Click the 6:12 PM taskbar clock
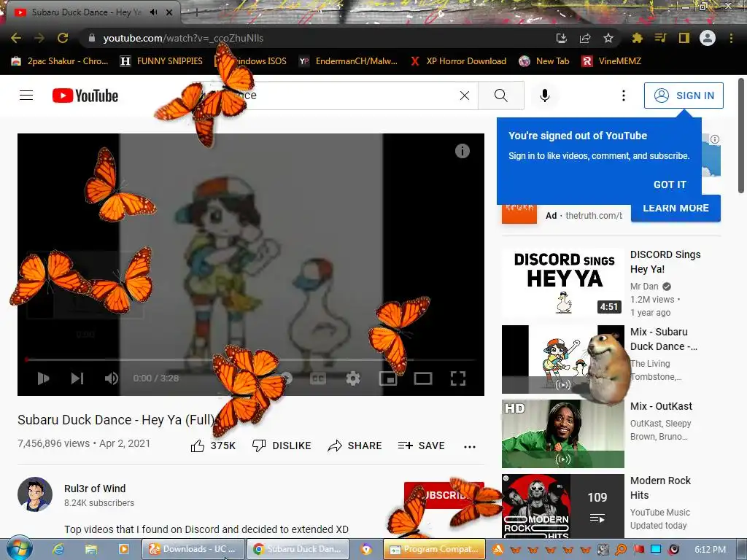The image size is (747, 560). click(x=710, y=550)
